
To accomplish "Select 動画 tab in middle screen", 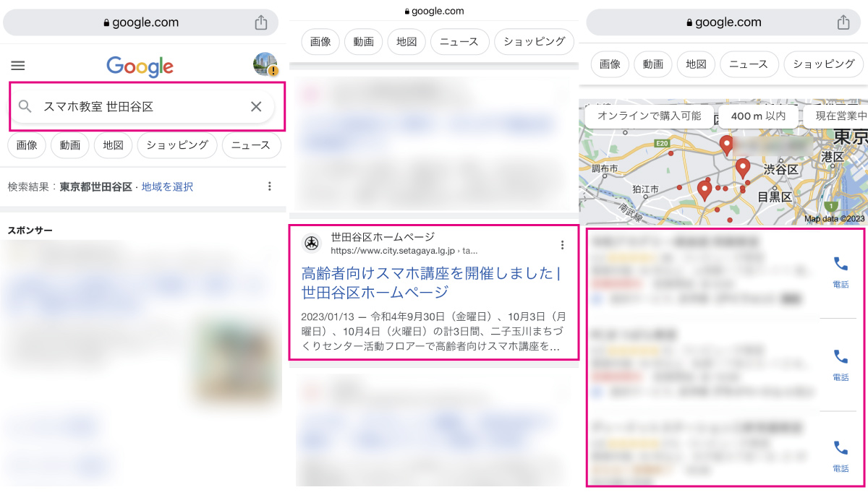I will click(363, 42).
